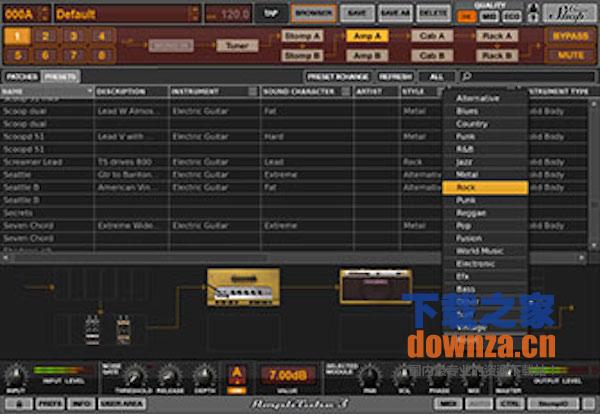
Task: Click the preset name up/down arrows
Action: click(195, 14)
